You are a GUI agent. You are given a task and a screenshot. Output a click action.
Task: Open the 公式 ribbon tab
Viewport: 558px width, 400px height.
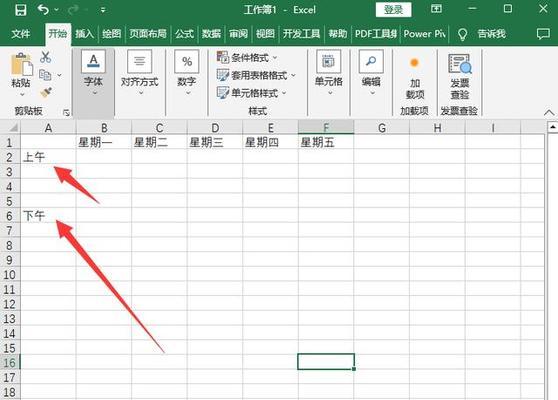click(x=184, y=34)
